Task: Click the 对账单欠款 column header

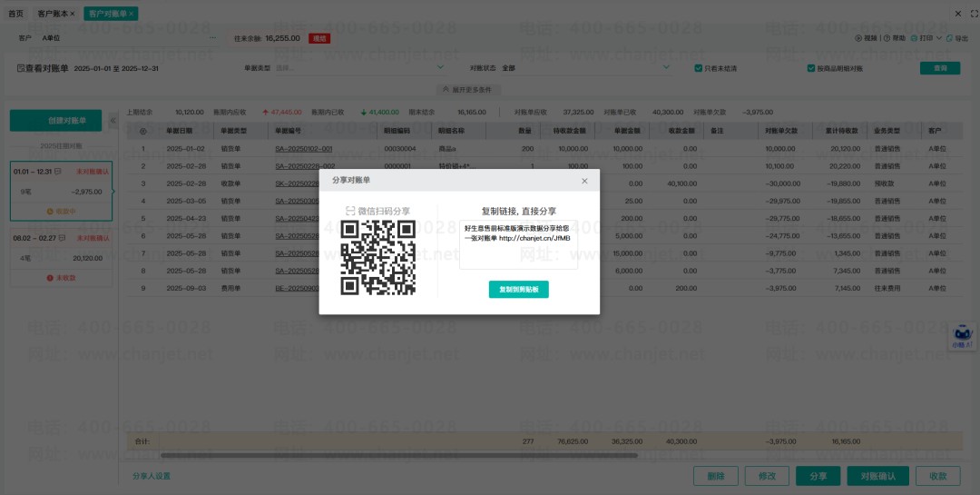Action: point(781,131)
